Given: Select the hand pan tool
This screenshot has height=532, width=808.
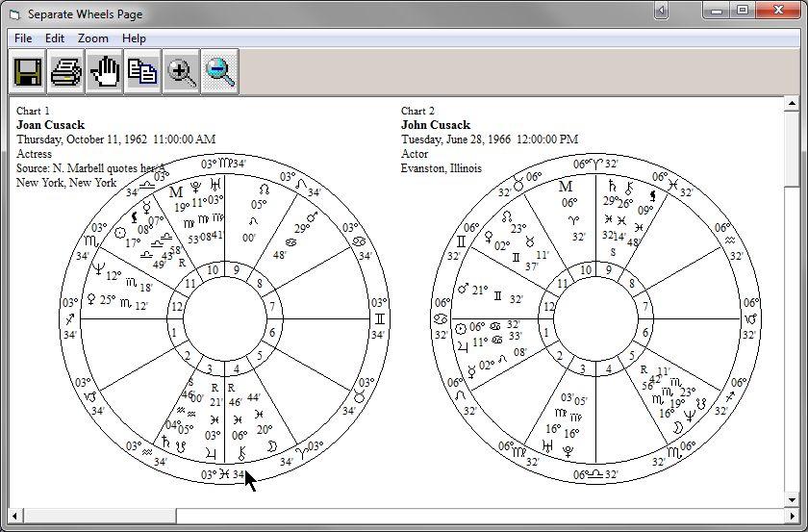Looking at the screenshot, I should coord(104,72).
